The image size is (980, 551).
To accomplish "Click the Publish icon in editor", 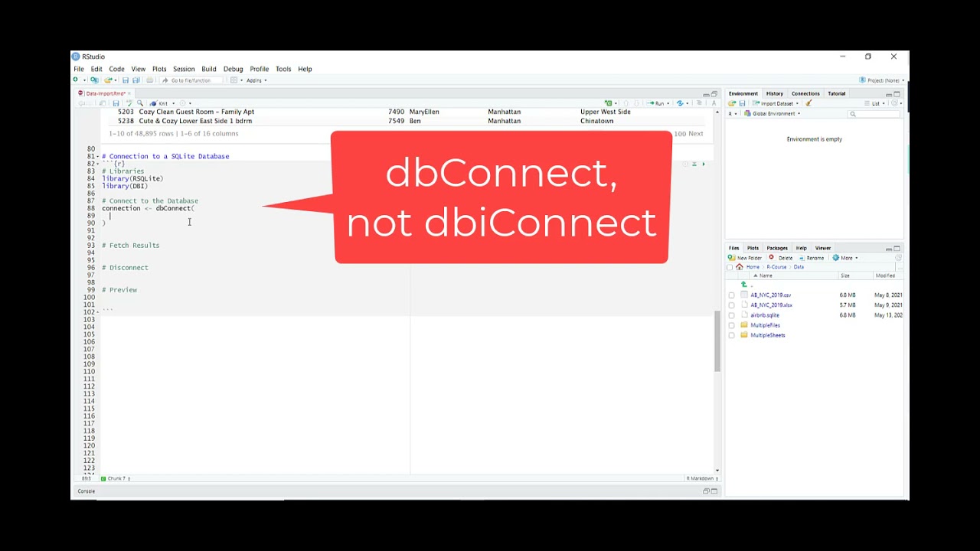I will point(680,103).
